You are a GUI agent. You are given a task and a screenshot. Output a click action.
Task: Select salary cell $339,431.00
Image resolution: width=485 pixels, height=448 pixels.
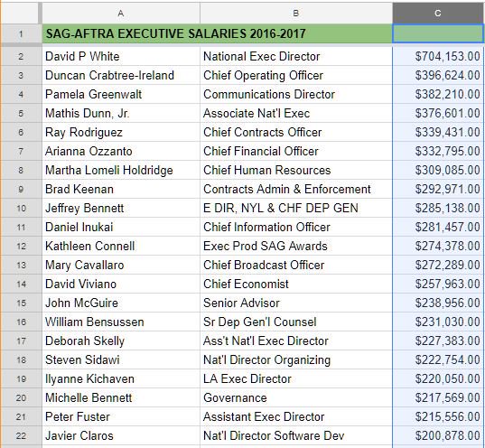pos(438,132)
